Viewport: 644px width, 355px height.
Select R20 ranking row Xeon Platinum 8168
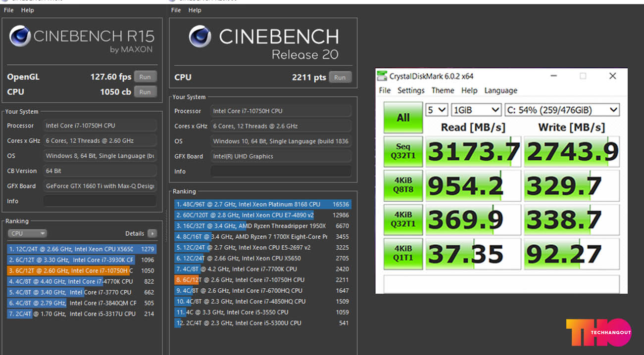pos(263,204)
